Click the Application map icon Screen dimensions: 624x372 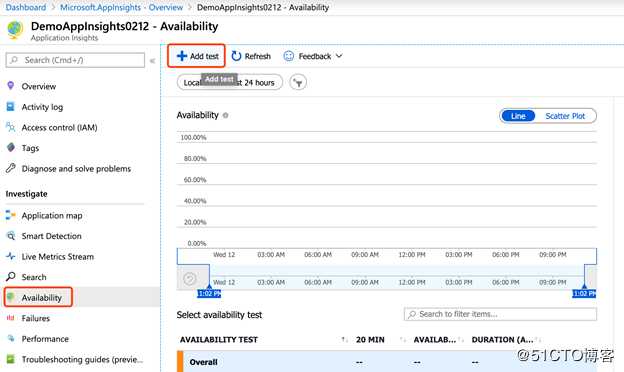[x=10, y=215]
